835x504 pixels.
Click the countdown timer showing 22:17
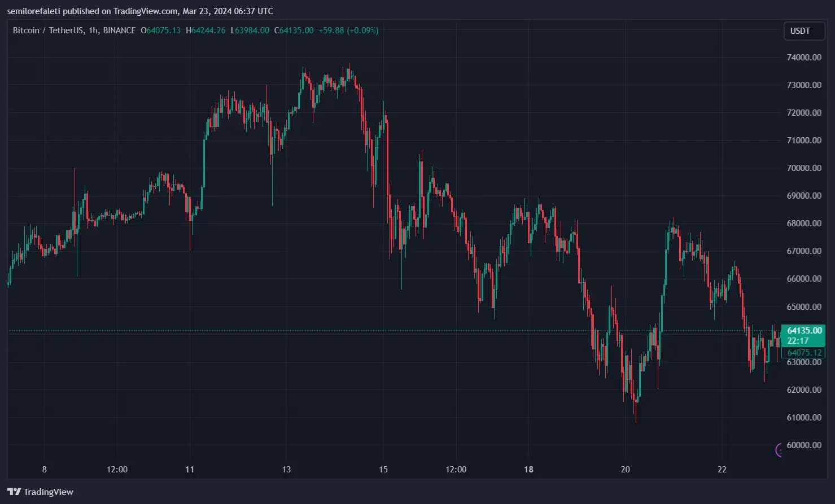(798, 341)
